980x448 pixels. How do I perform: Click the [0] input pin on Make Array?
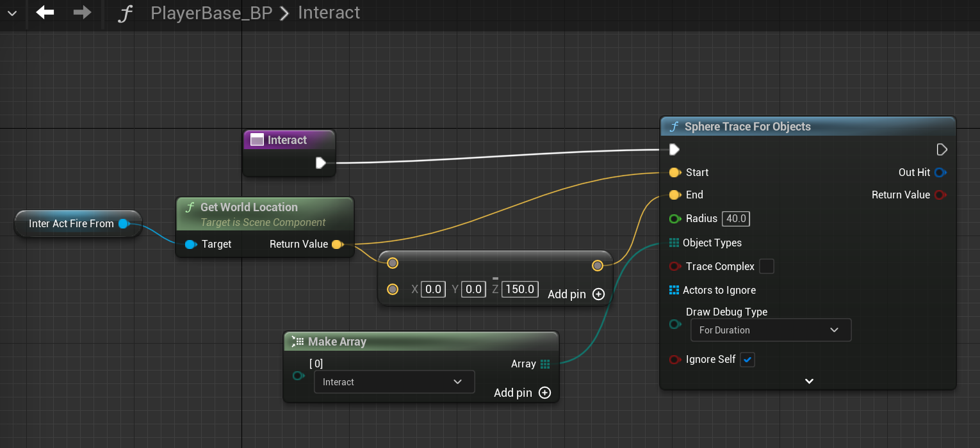point(298,376)
